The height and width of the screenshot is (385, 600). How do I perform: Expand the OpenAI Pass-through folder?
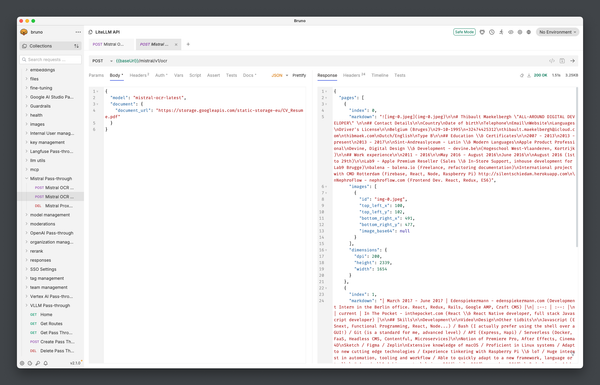point(52,233)
